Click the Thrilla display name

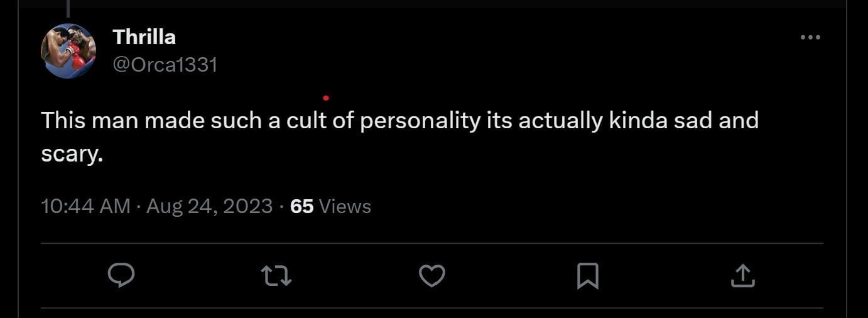click(144, 37)
